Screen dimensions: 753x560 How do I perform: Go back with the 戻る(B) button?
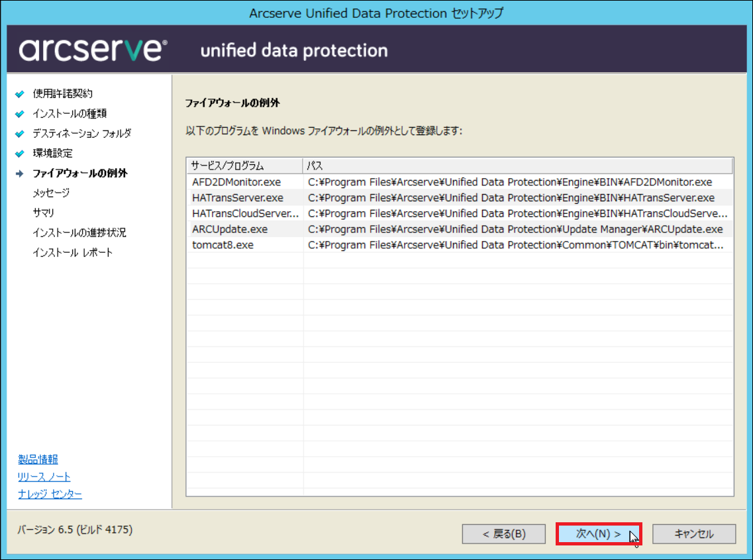tap(504, 534)
